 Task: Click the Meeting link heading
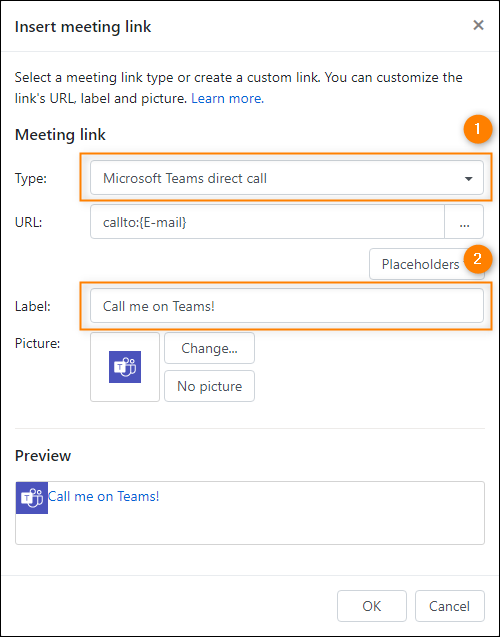(x=60, y=134)
